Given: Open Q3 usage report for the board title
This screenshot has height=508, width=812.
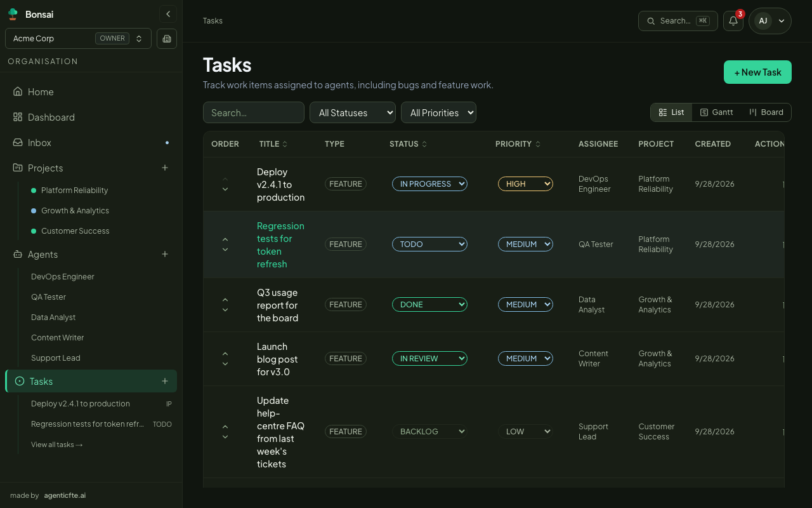Looking at the screenshot, I should 278,305.
